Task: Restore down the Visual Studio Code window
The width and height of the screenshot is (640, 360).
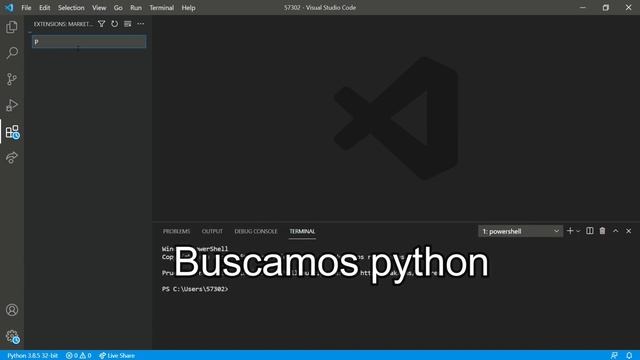Action: [x=606, y=7]
